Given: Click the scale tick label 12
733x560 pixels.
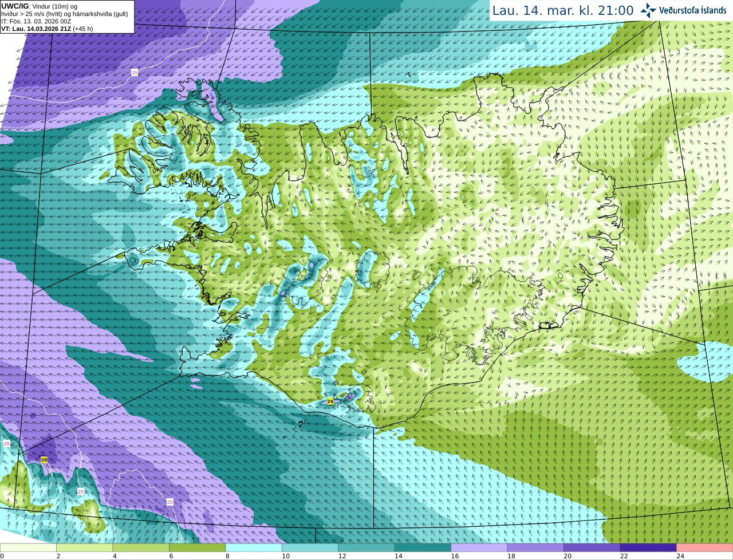Looking at the screenshot, I should point(342,556).
